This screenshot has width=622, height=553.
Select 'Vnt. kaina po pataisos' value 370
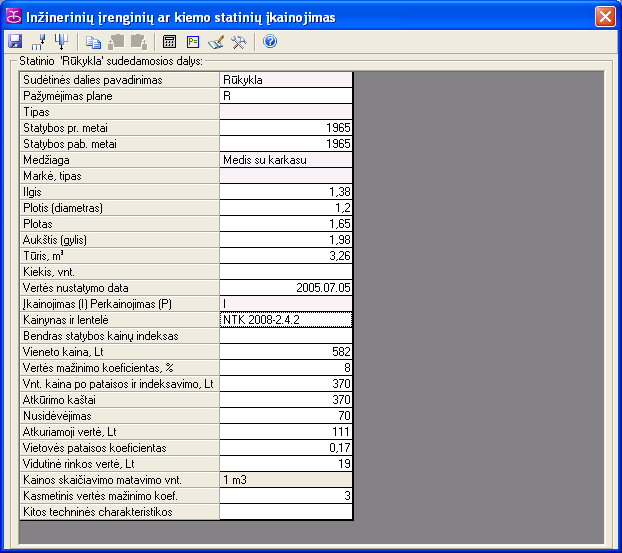point(286,384)
